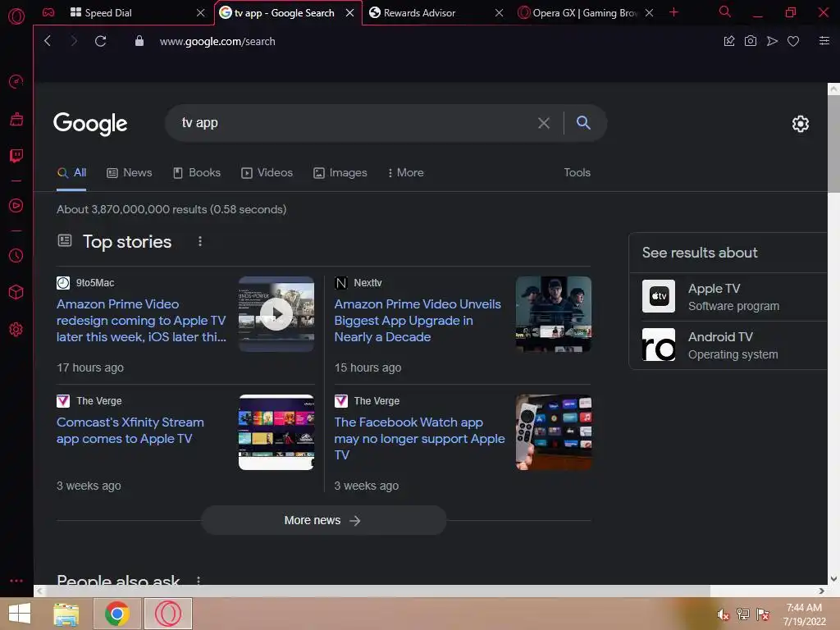Select the News search filter
This screenshot has width=840, height=630.
130,172
